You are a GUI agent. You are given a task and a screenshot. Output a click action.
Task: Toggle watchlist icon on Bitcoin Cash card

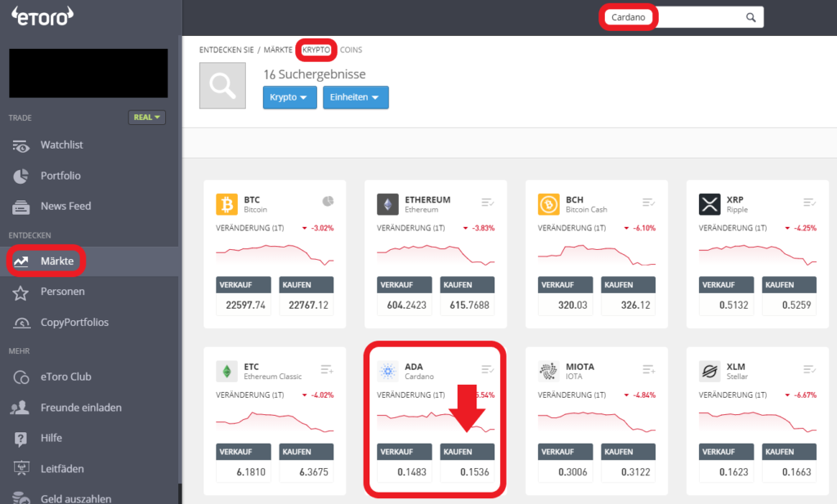click(x=648, y=202)
